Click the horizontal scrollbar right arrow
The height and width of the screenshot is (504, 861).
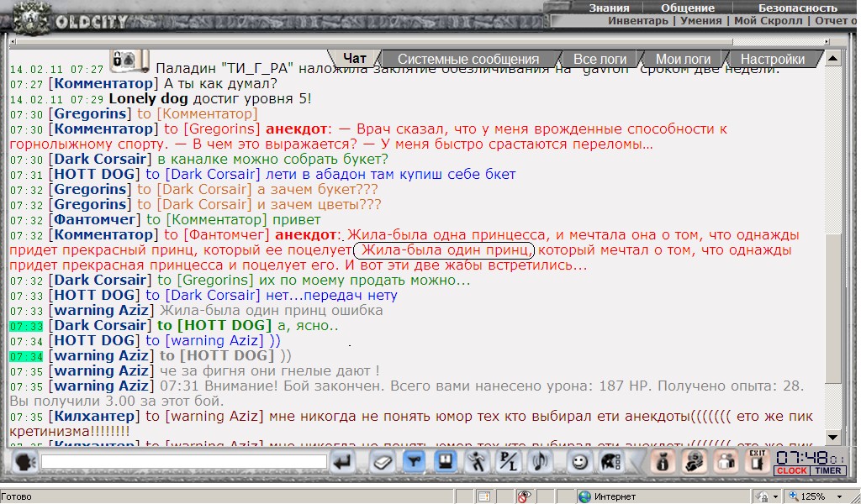click(827, 42)
